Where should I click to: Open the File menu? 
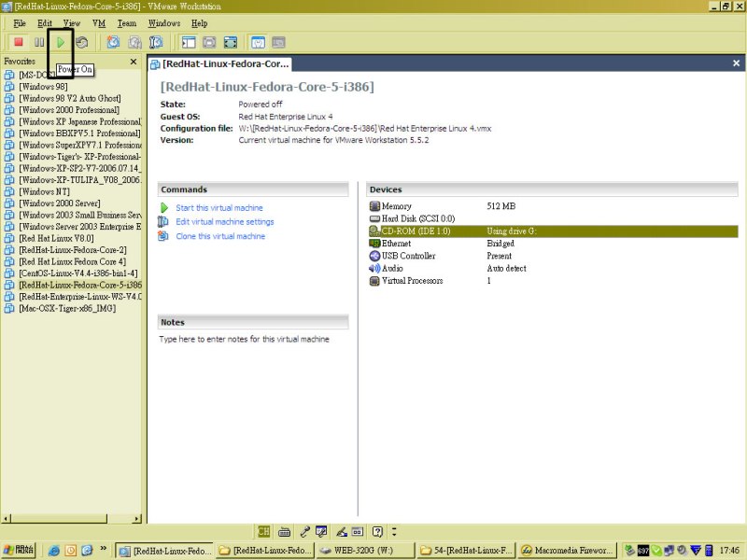[20, 23]
